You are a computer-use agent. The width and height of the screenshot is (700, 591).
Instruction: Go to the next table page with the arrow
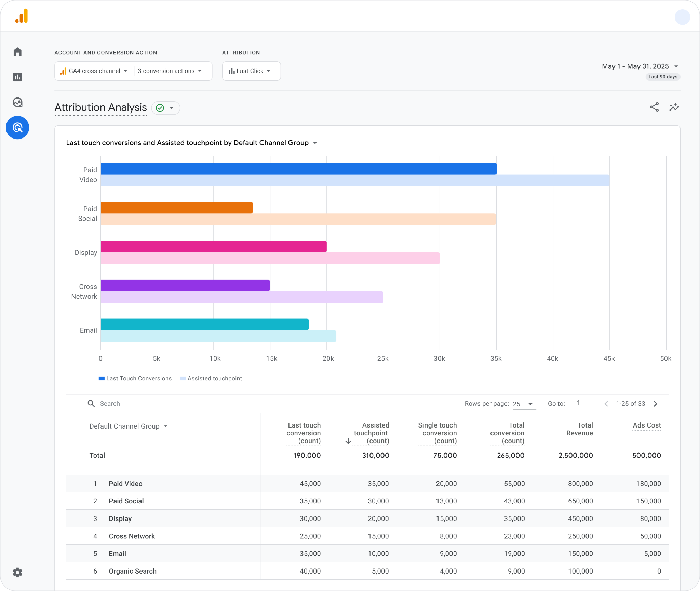coord(655,404)
